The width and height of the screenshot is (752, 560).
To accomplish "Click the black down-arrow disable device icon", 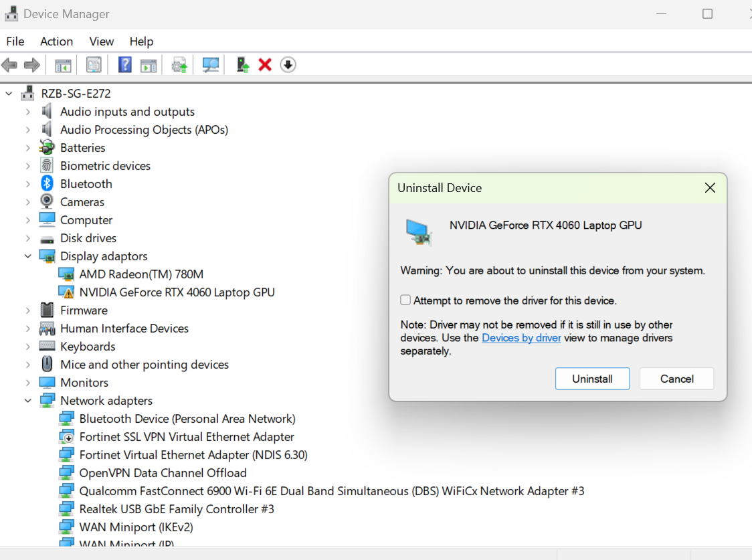I will (288, 65).
